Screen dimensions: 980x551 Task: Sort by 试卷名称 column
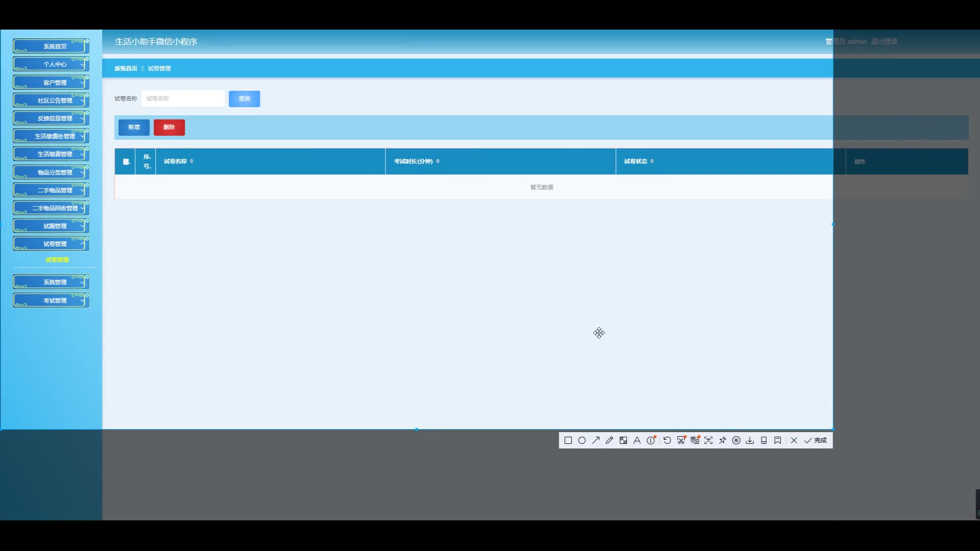(x=191, y=161)
